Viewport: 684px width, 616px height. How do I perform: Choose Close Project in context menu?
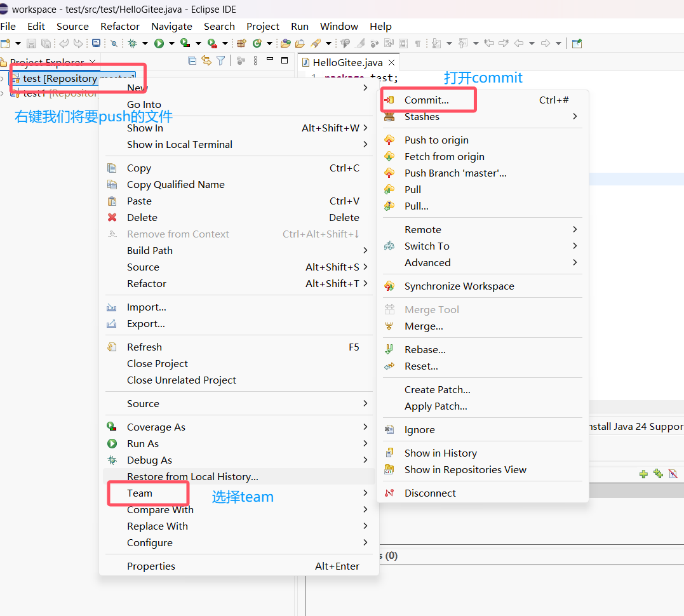click(238, 363)
